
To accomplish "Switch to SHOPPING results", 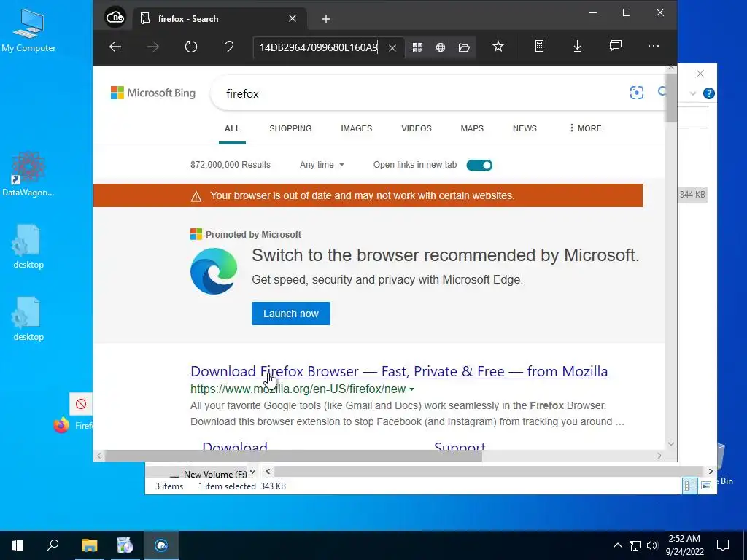I will pos(290,128).
